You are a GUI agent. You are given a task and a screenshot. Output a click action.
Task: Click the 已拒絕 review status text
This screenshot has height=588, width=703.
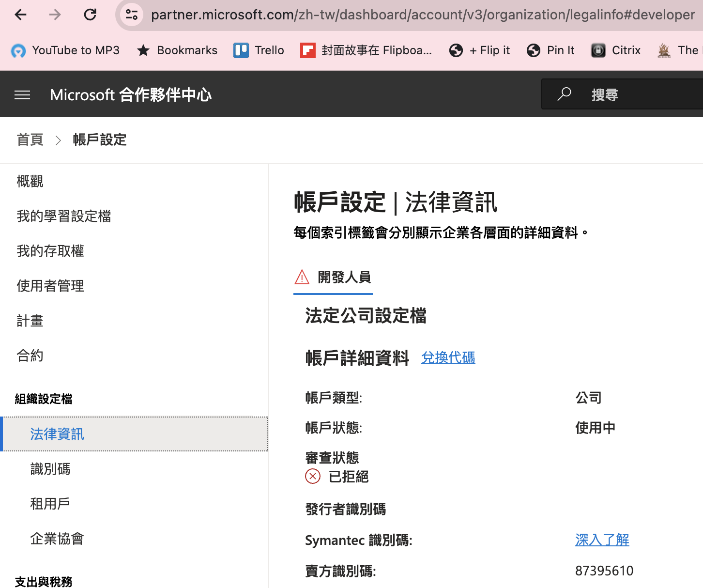349,477
